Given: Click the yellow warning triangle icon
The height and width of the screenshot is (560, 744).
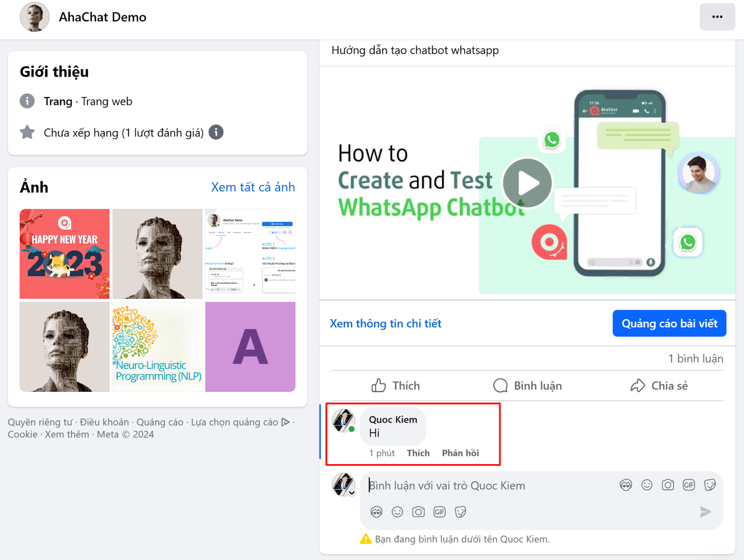Looking at the screenshot, I should (x=366, y=539).
